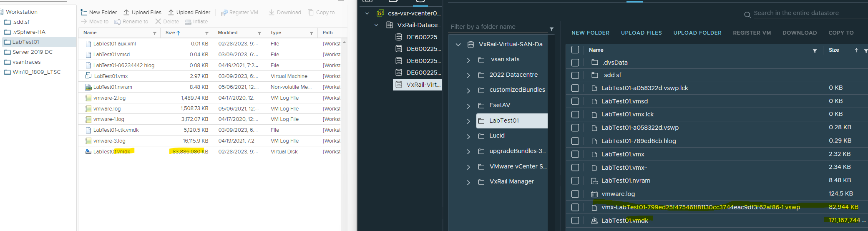Click search magnifier icon in datastore
Image resolution: width=868 pixels, height=231 pixels.
(x=747, y=15)
